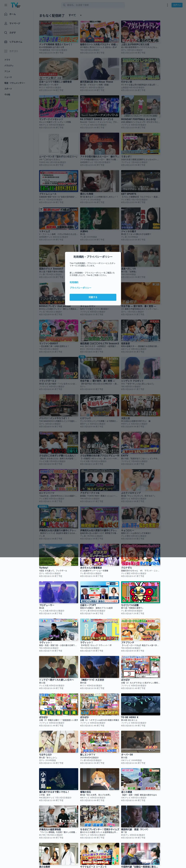The width and height of the screenshot is (186, 868).
Task: Click the 同意する agree button
Action: [x=93, y=297]
